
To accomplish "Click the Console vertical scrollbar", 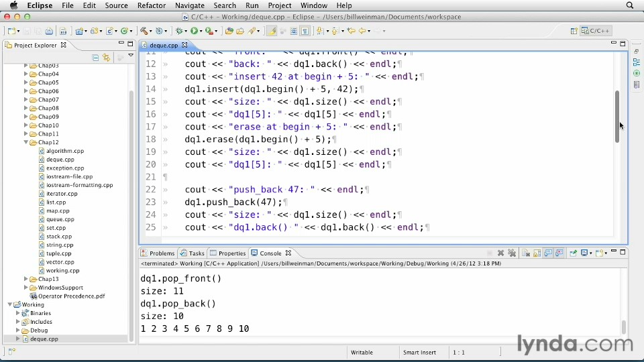I will point(623,327).
